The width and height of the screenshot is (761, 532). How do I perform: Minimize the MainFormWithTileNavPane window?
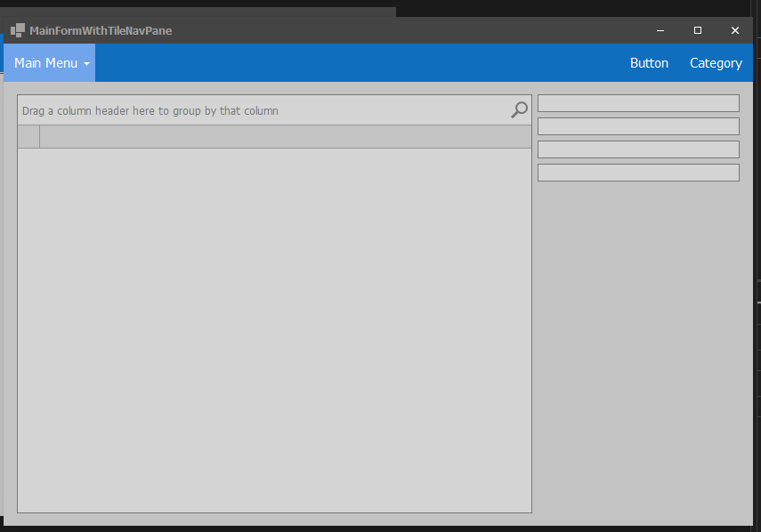point(660,30)
